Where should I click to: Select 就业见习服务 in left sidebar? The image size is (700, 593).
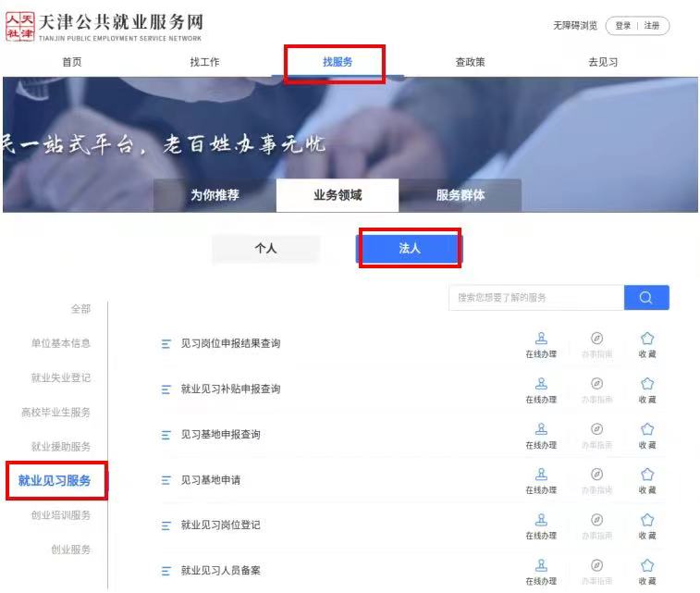(55, 481)
